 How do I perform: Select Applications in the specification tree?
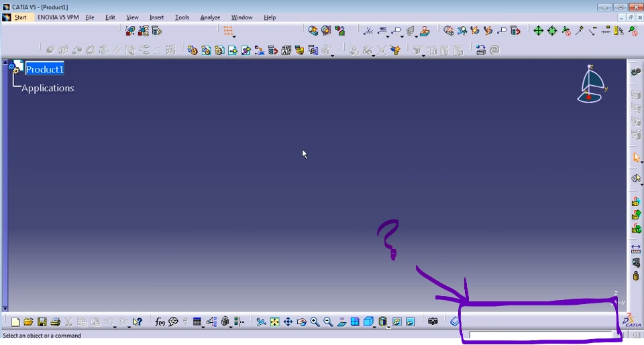pyautogui.click(x=48, y=88)
